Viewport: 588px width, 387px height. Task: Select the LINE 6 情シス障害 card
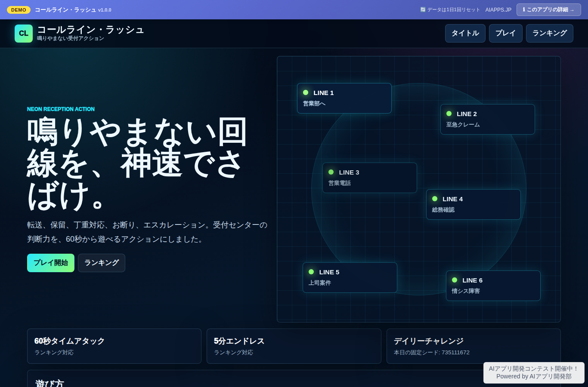click(493, 286)
